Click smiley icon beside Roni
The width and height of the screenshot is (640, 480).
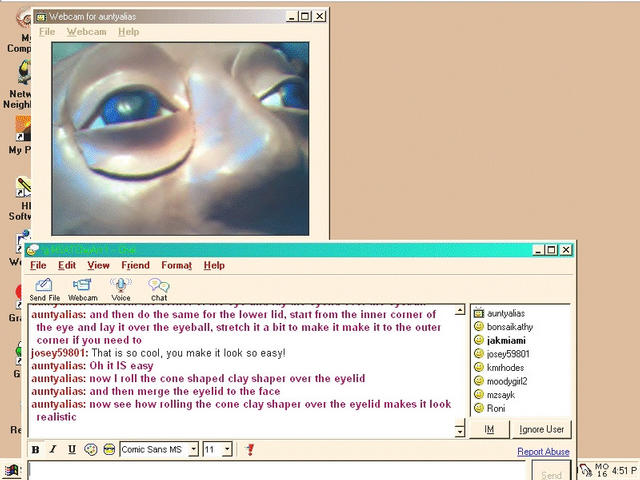(x=479, y=408)
